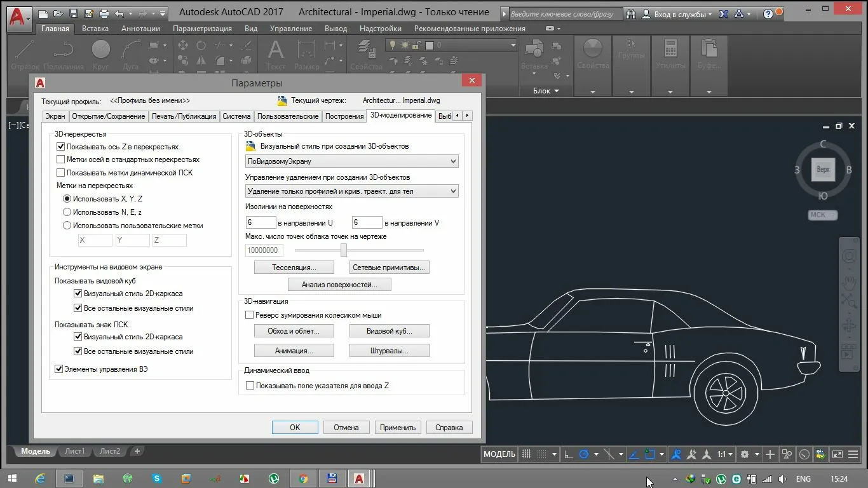868x488 pixels.
Task: Expand the Удаление только профилей deletion dropdown
Action: (351, 191)
